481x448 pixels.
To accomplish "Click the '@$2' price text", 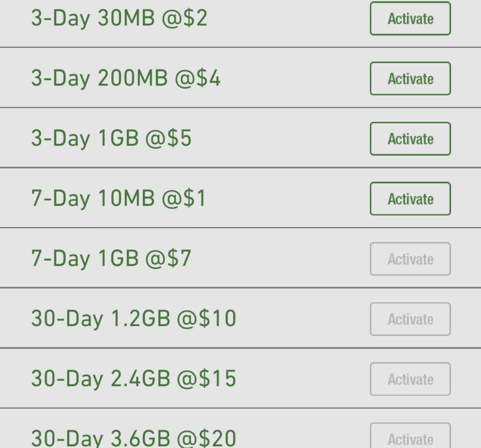I will tap(184, 19).
